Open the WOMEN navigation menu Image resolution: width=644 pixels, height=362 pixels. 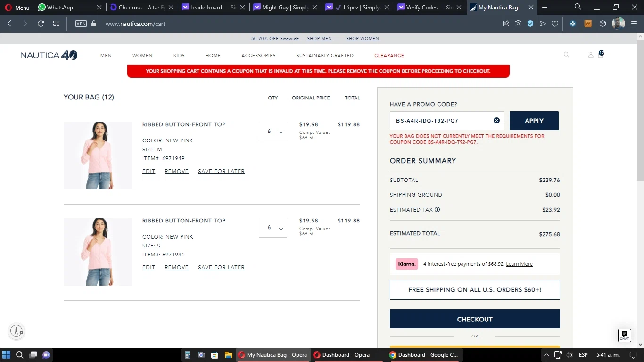(142, 55)
